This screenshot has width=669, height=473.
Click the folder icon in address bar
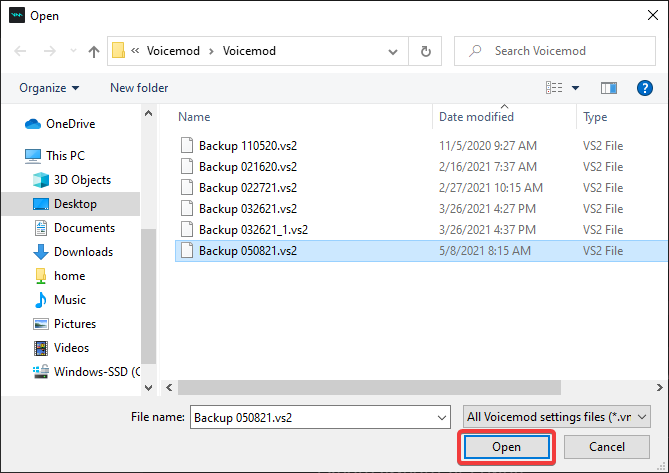[x=118, y=51]
